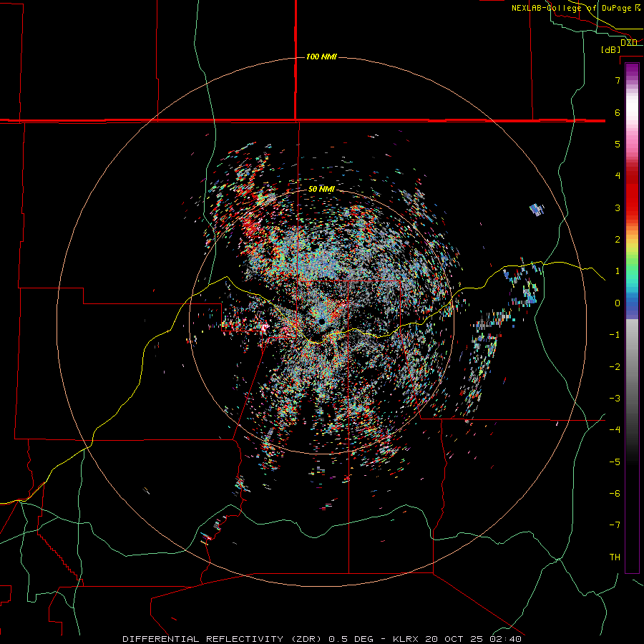Click the -6 tick label on scale
This screenshot has width=644, height=644.
(x=615, y=494)
